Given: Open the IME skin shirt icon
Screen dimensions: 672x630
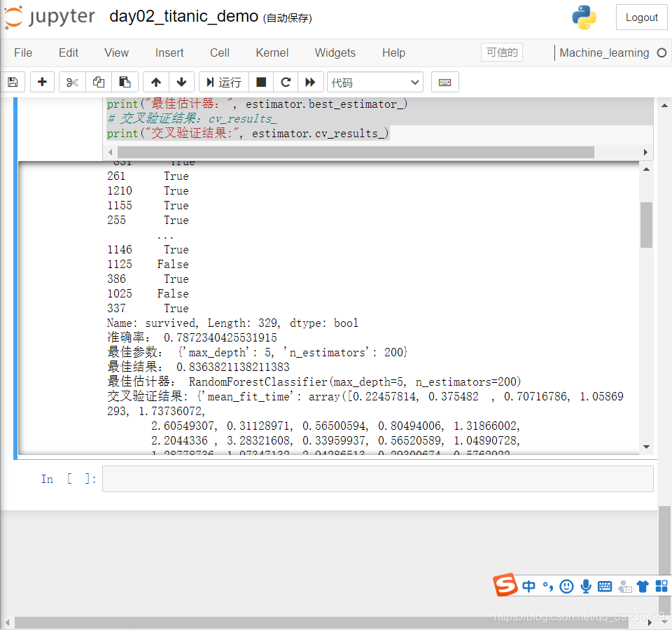Looking at the screenshot, I should 643,586.
